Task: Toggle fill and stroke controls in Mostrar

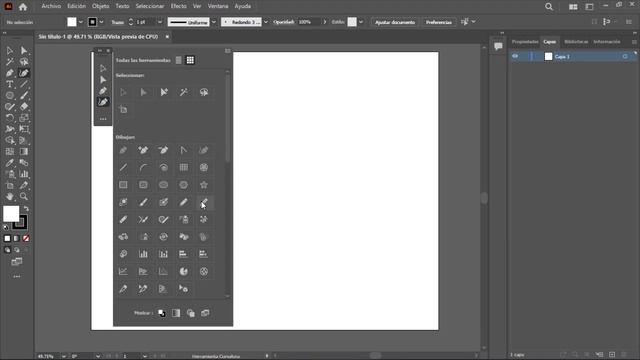Action: pyautogui.click(x=162, y=313)
